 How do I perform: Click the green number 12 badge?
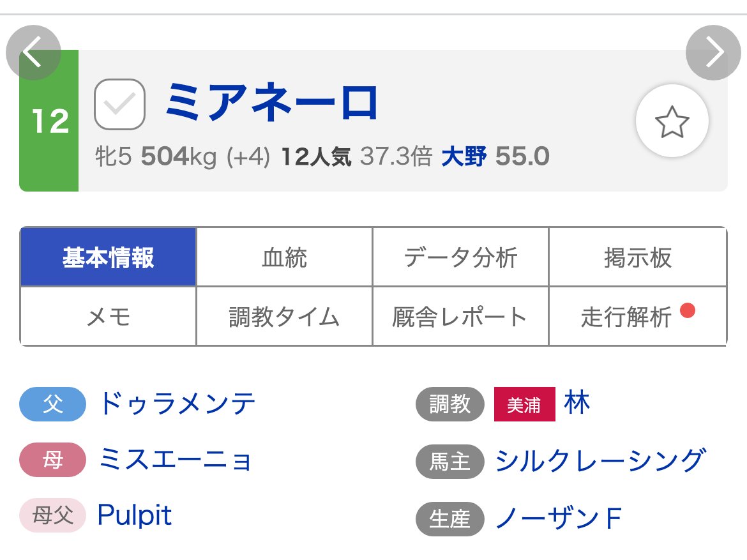click(49, 121)
